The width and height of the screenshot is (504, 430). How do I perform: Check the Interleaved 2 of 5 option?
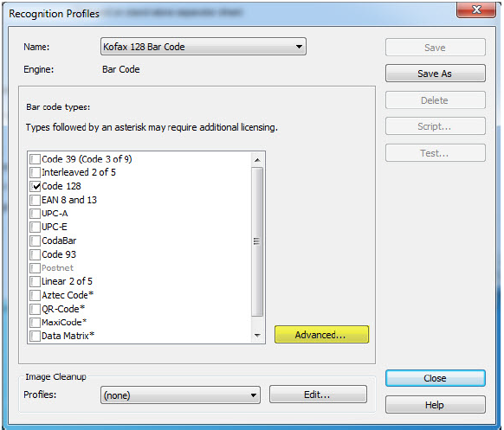[35, 172]
